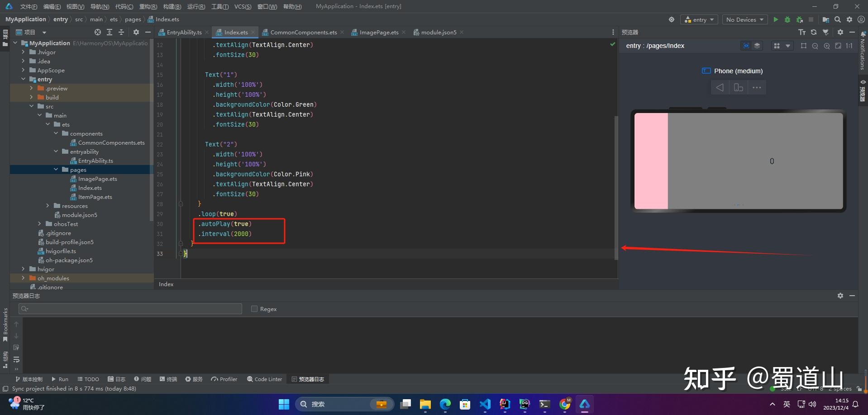Switch to the CommonComponents.ets tab

coord(303,32)
